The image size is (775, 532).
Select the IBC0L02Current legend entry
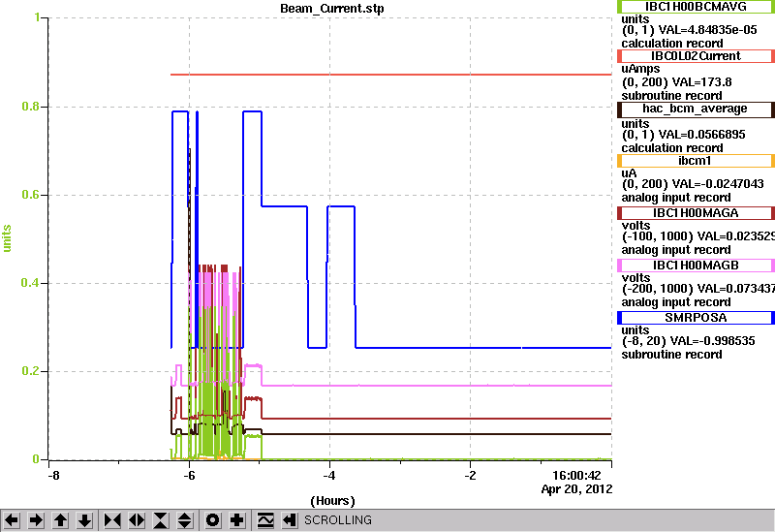point(696,56)
